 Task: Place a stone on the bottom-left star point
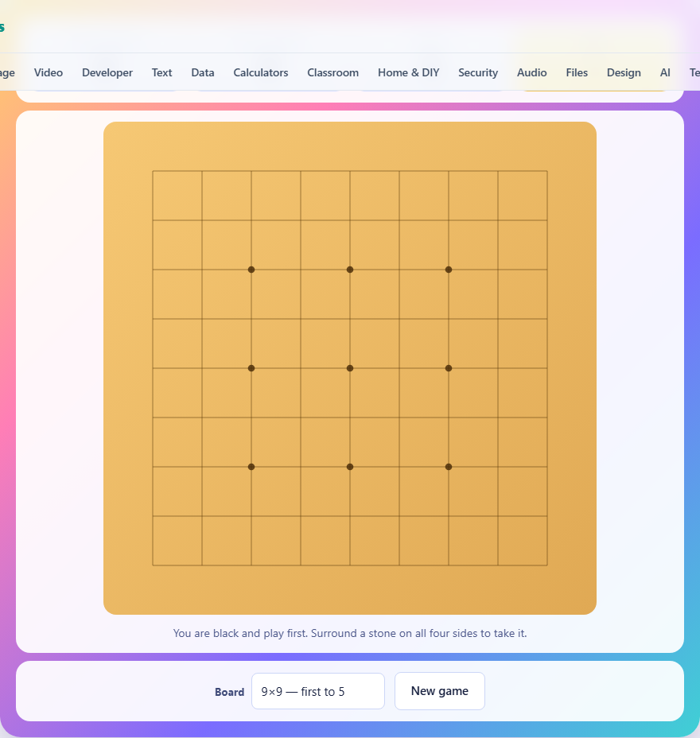click(x=251, y=467)
